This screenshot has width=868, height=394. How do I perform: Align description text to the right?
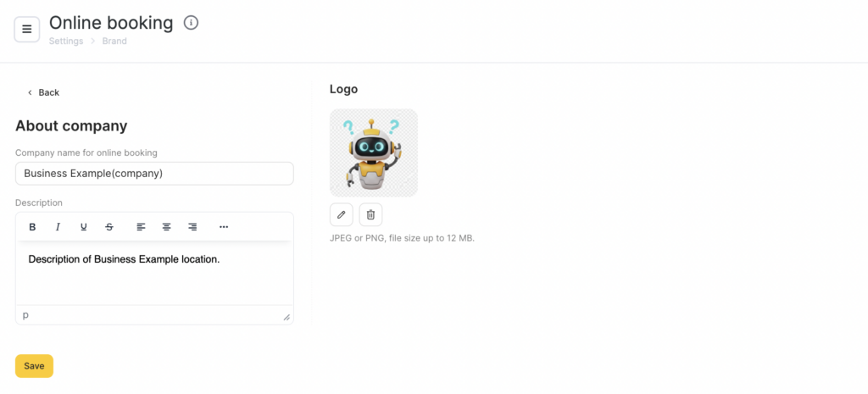pyautogui.click(x=192, y=227)
